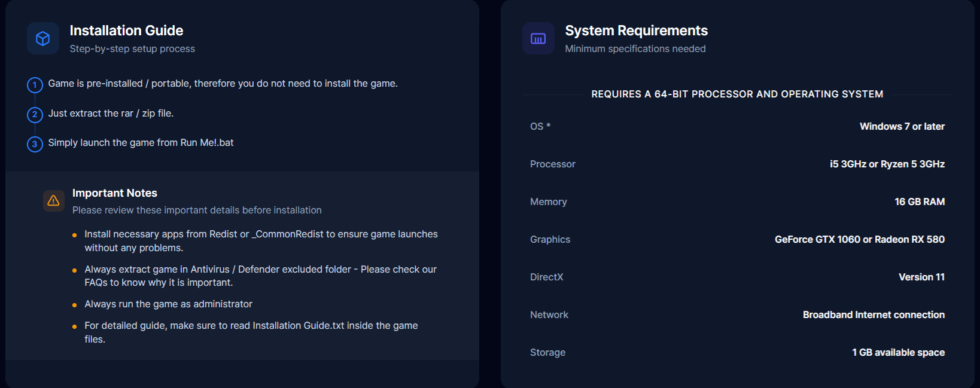Screen dimensions: 980x388
Task: Click the 'Graphics' label
Action: [550, 240]
